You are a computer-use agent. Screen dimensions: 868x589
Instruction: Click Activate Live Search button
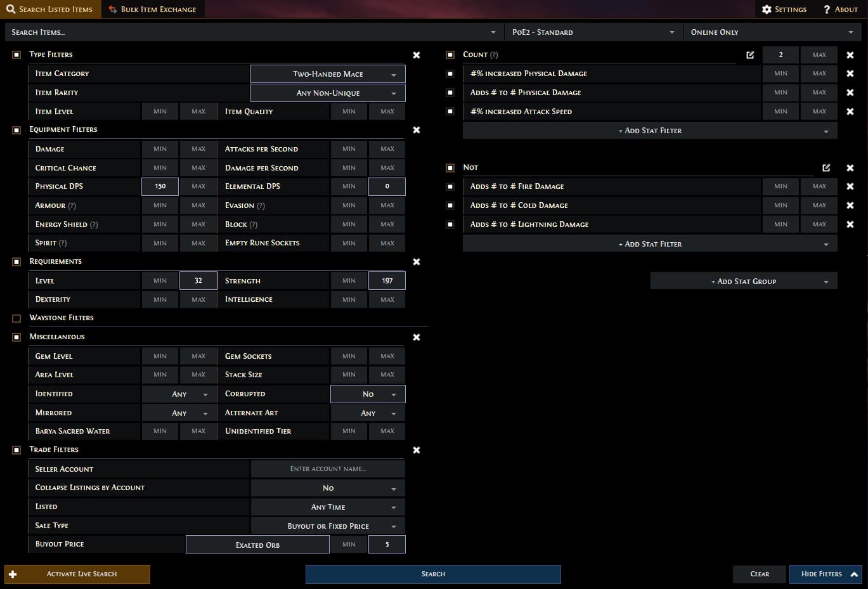tap(77, 574)
